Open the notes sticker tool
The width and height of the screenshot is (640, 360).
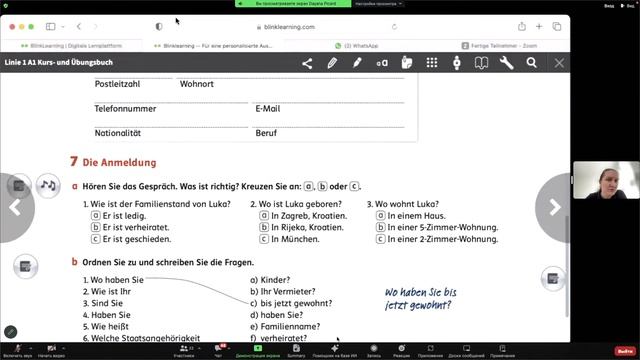pyautogui.click(x=407, y=63)
